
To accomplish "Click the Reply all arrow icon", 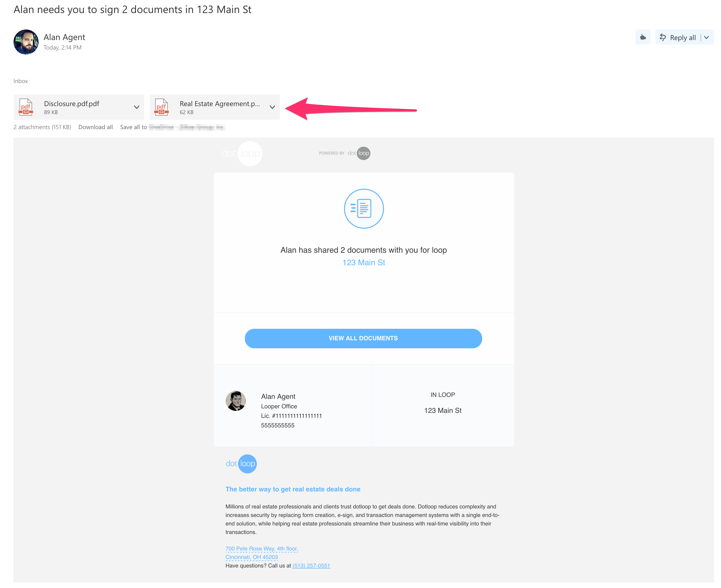I will [x=663, y=38].
